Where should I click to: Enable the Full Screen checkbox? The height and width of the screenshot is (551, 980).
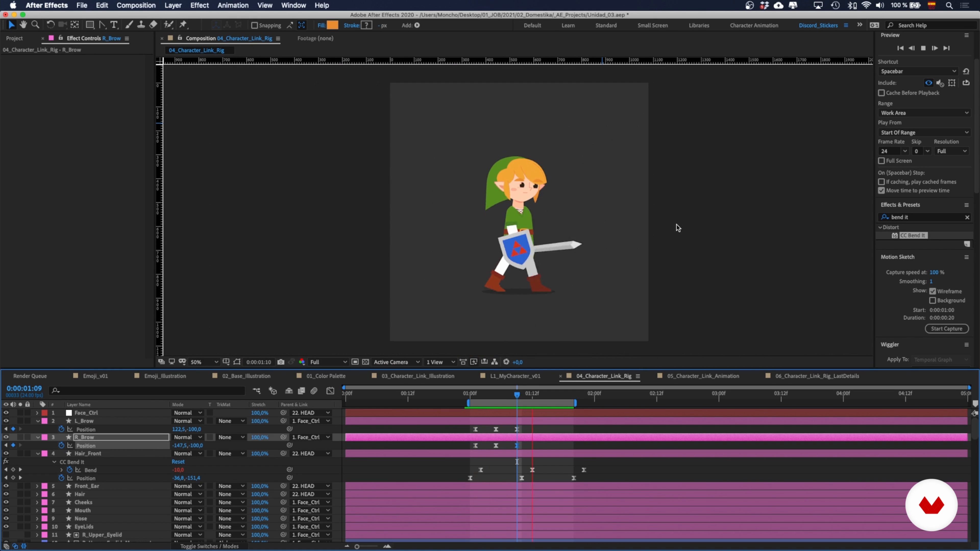[881, 161]
